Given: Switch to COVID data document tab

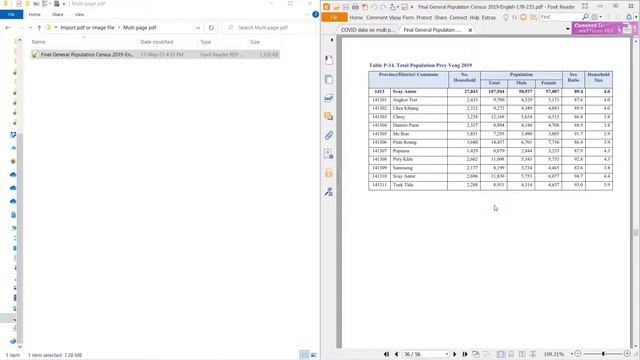Looking at the screenshot, I should [x=368, y=30].
